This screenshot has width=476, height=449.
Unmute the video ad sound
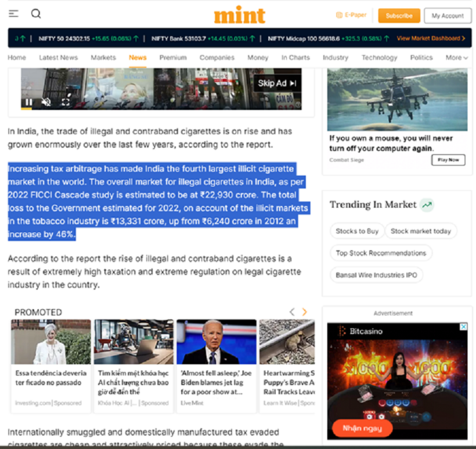(x=46, y=102)
